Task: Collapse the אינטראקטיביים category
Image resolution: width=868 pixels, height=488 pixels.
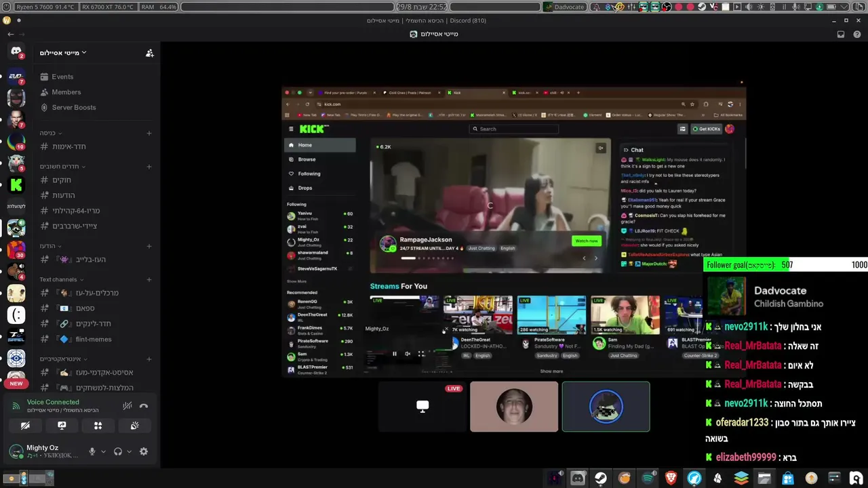Action: (63, 359)
